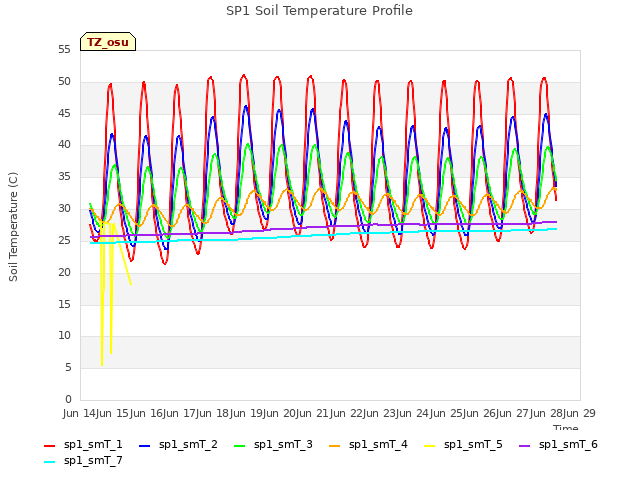Select the sp1_smT_6 legend label
640x480 pixels.
click(568, 445)
